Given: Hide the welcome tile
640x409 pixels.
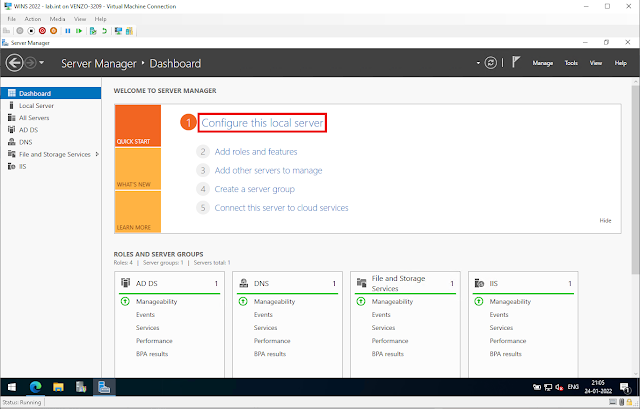Looking at the screenshot, I should click(605, 220).
